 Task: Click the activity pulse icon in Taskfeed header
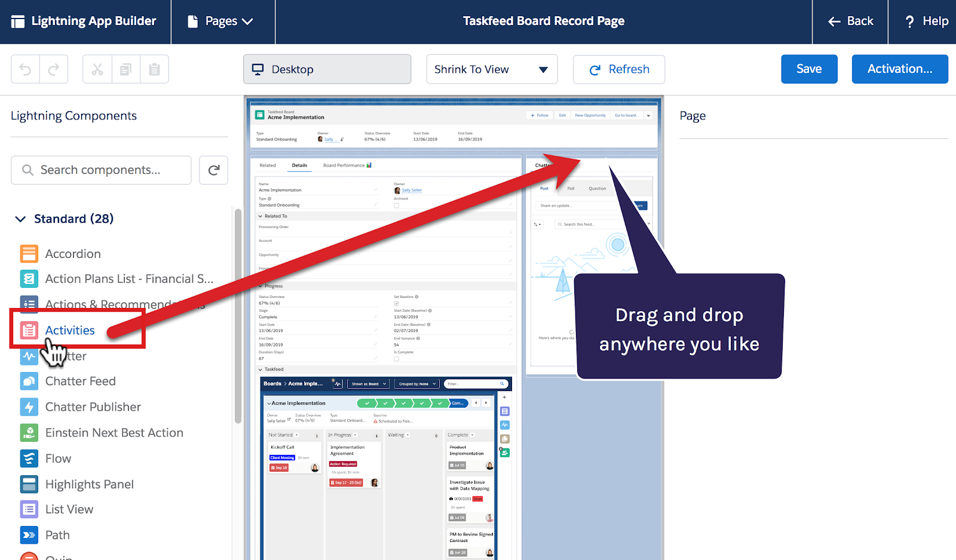(338, 384)
